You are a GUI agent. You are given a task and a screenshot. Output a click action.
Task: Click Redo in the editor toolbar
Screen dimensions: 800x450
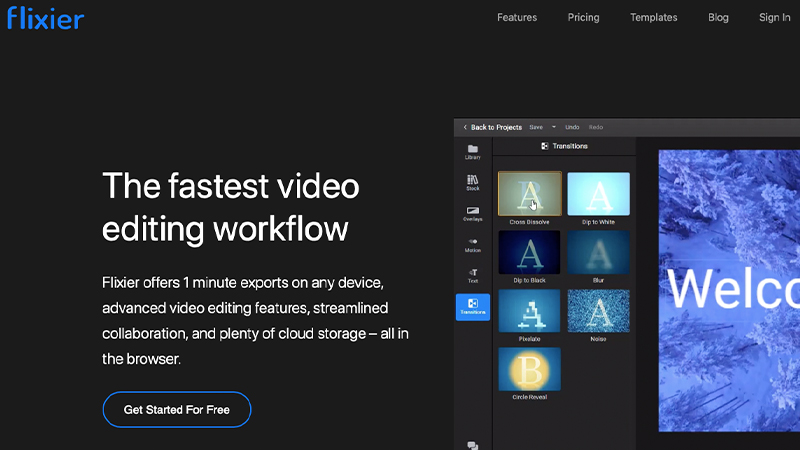(596, 127)
